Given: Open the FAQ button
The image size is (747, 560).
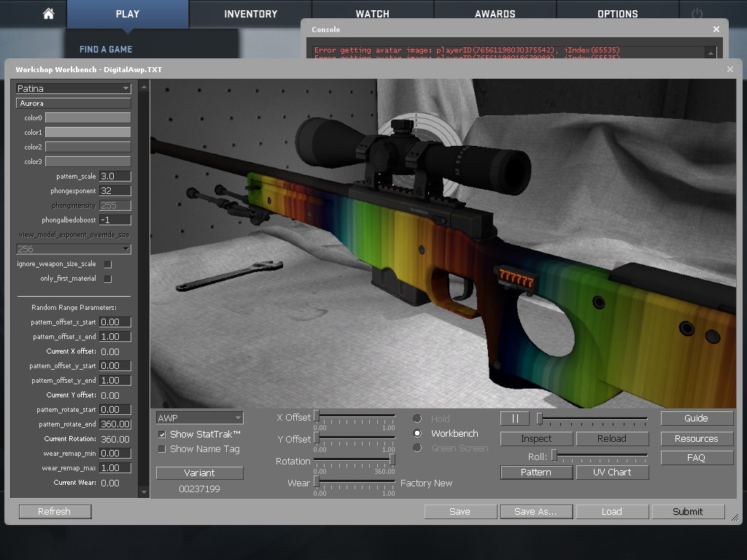Looking at the screenshot, I should (x=697, y=458).
